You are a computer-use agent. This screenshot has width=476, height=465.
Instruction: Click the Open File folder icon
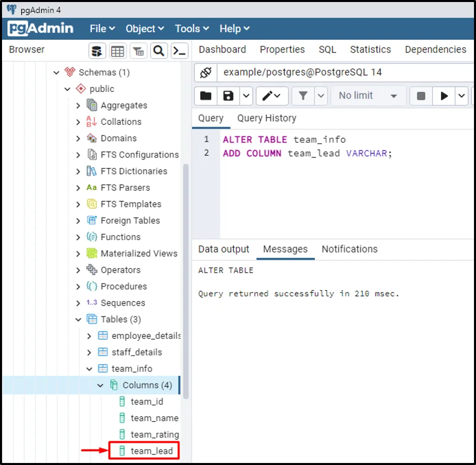click(x=206, y=96)
